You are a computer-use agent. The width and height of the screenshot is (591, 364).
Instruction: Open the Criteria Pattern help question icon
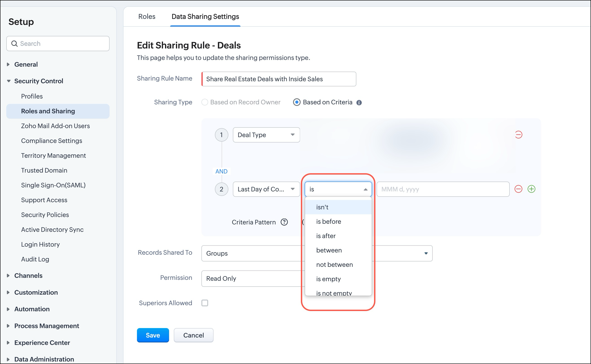tap(284, 222)
